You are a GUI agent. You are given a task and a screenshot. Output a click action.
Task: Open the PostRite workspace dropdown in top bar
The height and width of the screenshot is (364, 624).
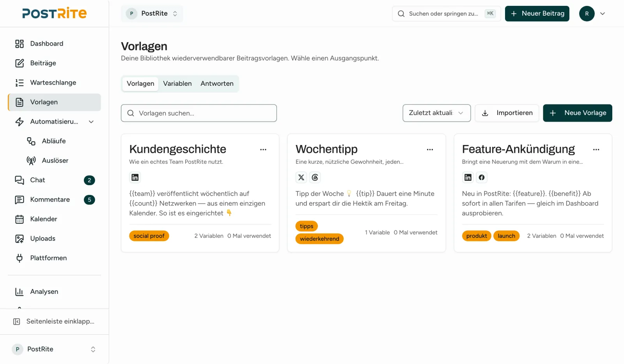tap(152, 14)
